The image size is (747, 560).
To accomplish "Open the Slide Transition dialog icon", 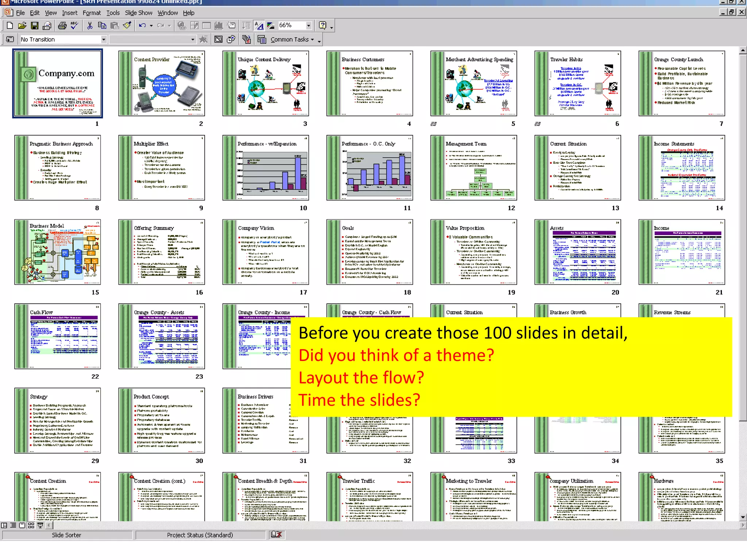I will click(x=10, y=39).
